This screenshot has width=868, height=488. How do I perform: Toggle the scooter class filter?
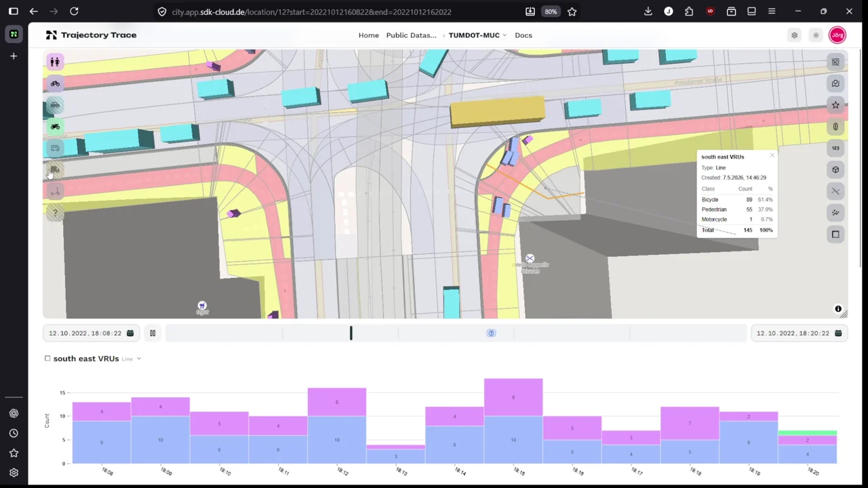(x=55, y=192)
